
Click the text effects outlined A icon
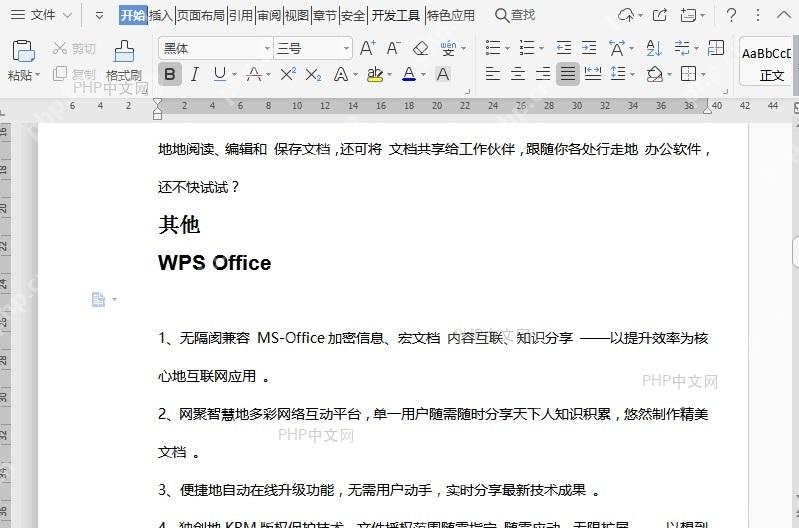pos(340,75)
